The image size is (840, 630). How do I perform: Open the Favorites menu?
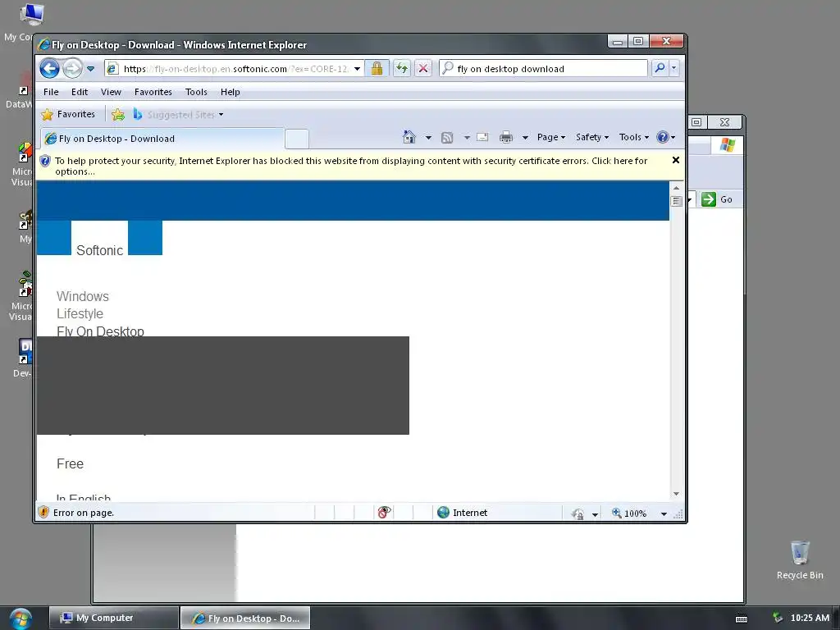tap(153, 92)
